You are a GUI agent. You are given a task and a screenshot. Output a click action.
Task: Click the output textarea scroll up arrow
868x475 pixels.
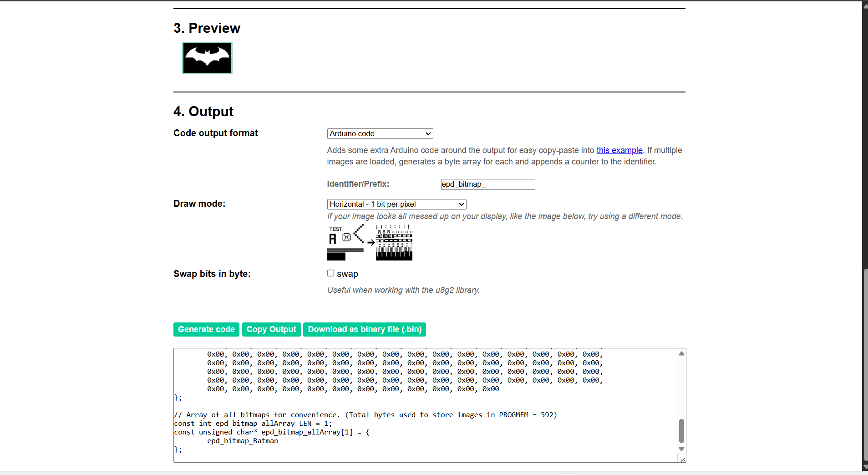(x=681, y=353)
